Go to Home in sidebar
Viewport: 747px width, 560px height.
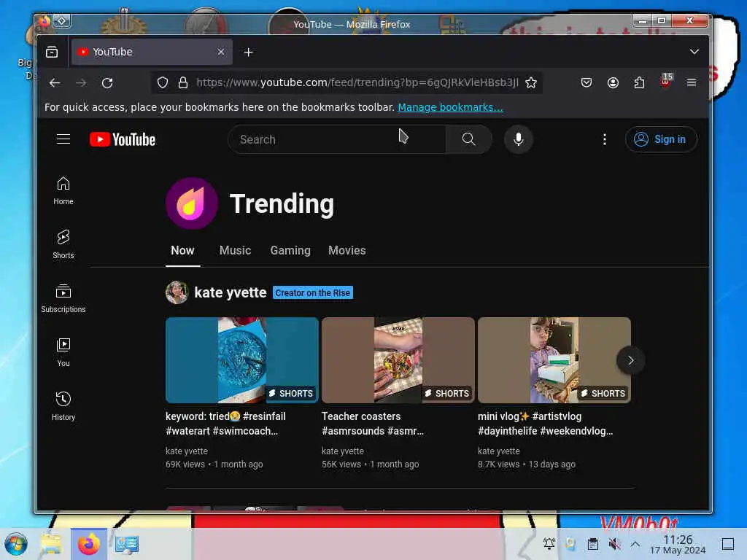[63, 190]
